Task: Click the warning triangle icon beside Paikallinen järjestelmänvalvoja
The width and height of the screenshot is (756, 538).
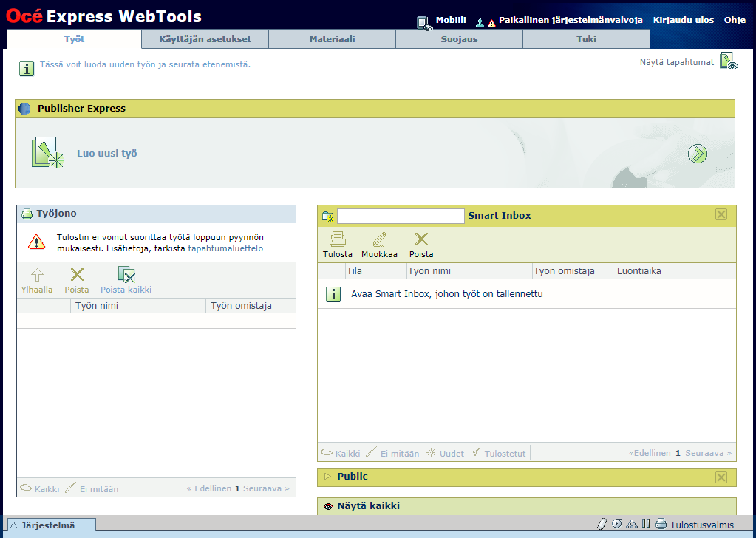Action: click(491, 23)
